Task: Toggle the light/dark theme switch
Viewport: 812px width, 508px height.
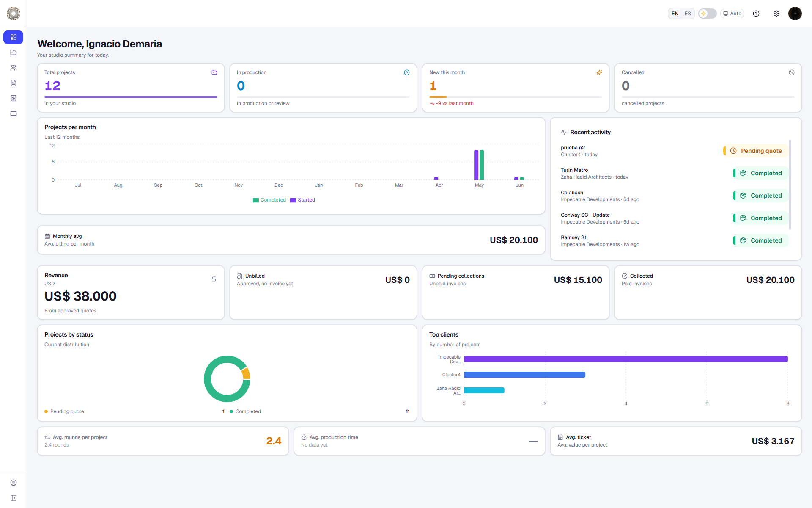Action: (x=708, y=14)
